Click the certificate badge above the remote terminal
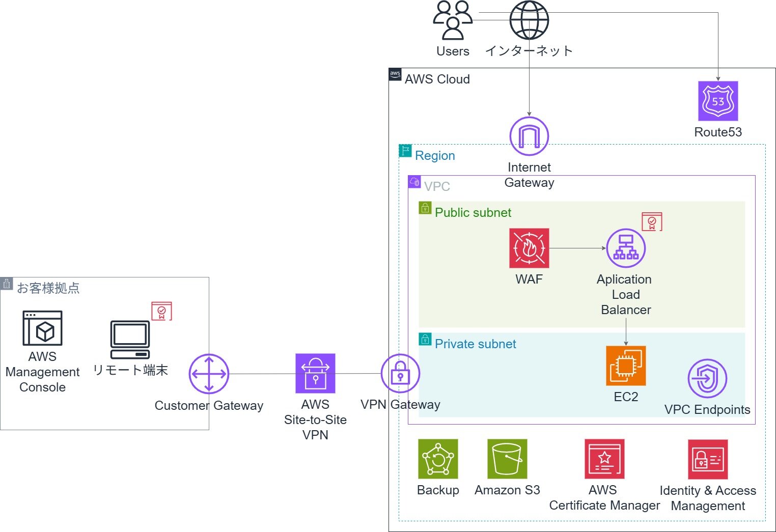This screenshot has height=532, width=776. click(x=161, y=311)
